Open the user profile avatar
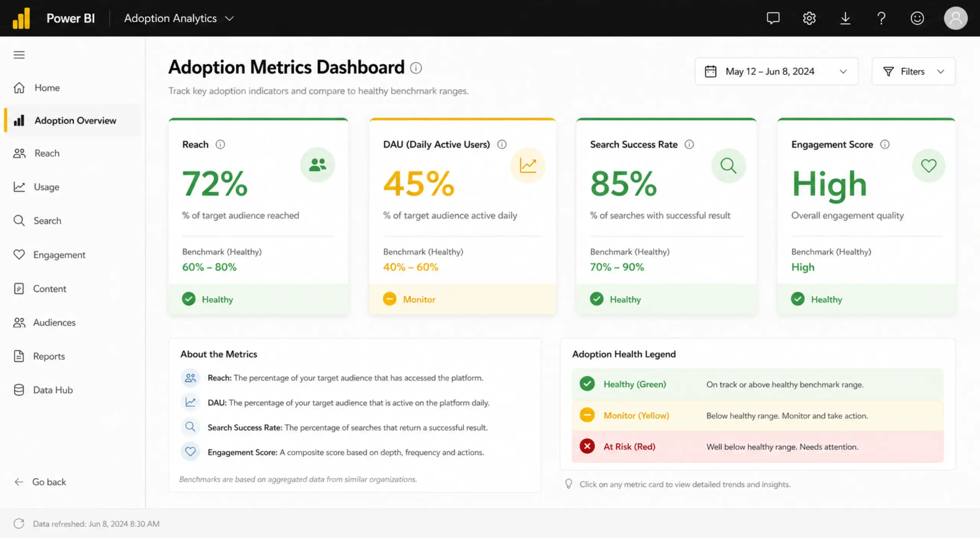980x538 pixels. click(x=955, y=18)
